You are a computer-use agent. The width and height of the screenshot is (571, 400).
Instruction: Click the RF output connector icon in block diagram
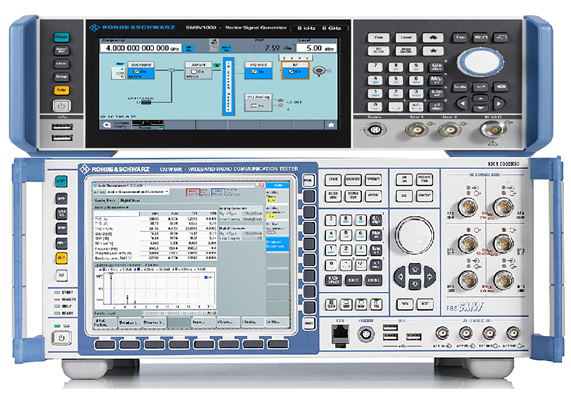point(319,71)
